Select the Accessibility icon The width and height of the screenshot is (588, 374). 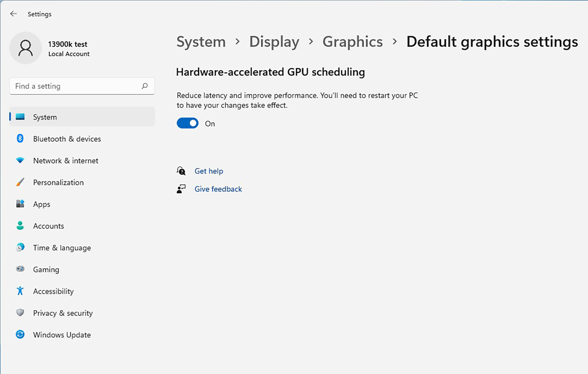[20, 291]
